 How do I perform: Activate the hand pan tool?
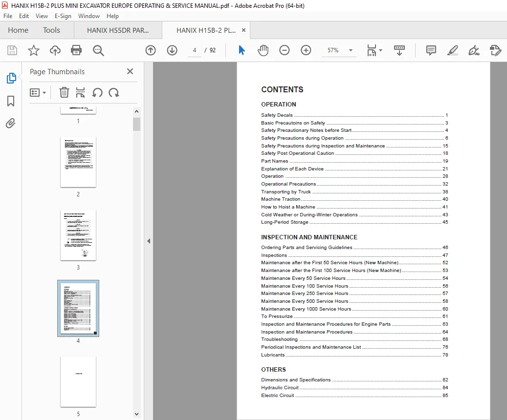(x=263, y=50)
